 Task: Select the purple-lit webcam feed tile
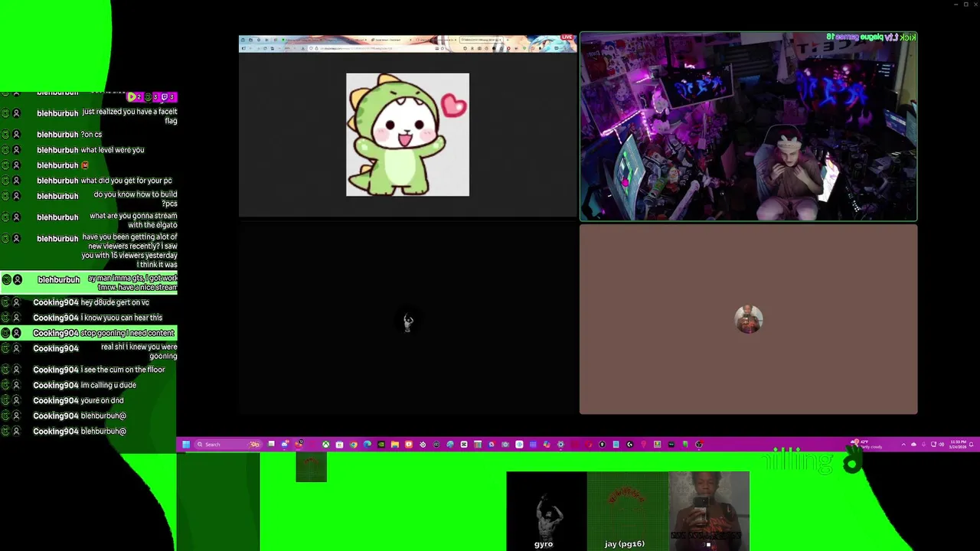coord(748,126)
